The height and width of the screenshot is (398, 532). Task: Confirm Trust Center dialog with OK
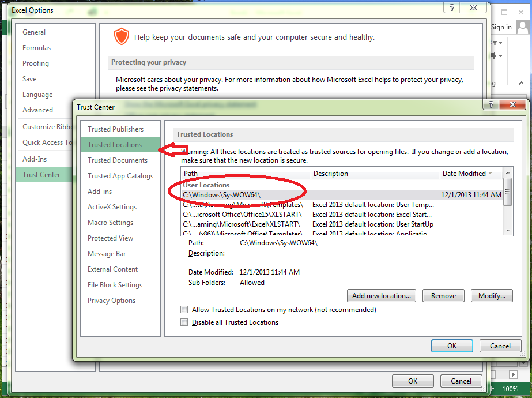(x=452, y=346)
